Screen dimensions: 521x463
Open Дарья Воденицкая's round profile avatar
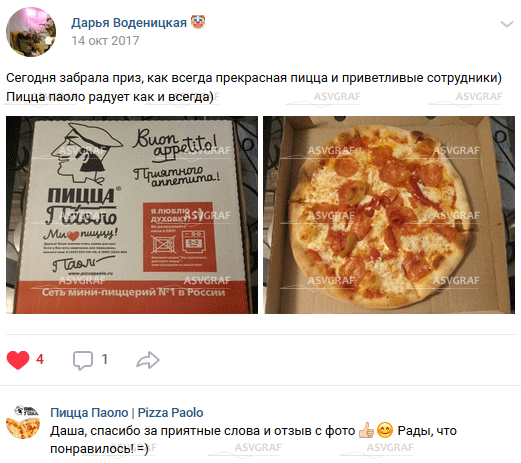tap(31, 32)
